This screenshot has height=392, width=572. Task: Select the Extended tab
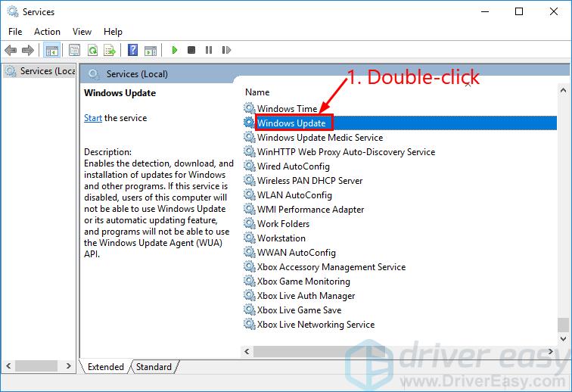click(x=105, y=367)
